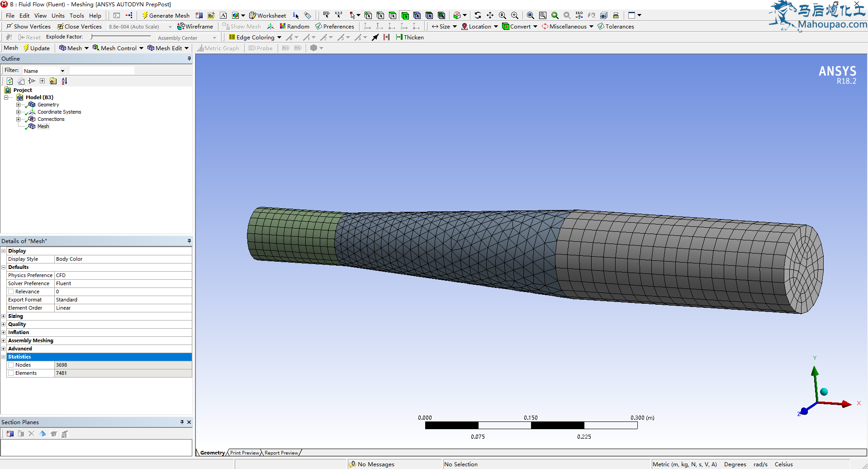Switch to the Print Preview tab
Image resolution: width=868 pixels, height=469 pixels.
click(x=244, y=453)
